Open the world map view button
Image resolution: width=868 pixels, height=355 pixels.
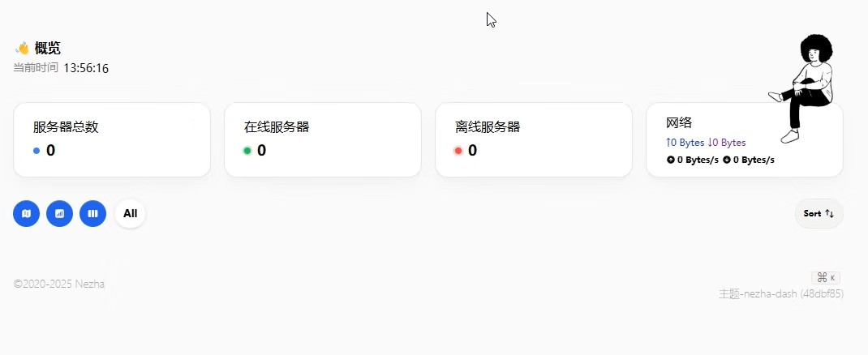26,214
